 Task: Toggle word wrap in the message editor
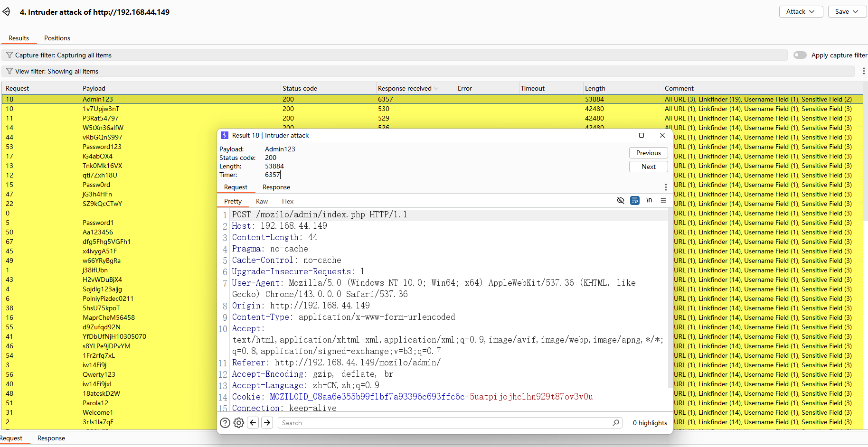point(634,201)
